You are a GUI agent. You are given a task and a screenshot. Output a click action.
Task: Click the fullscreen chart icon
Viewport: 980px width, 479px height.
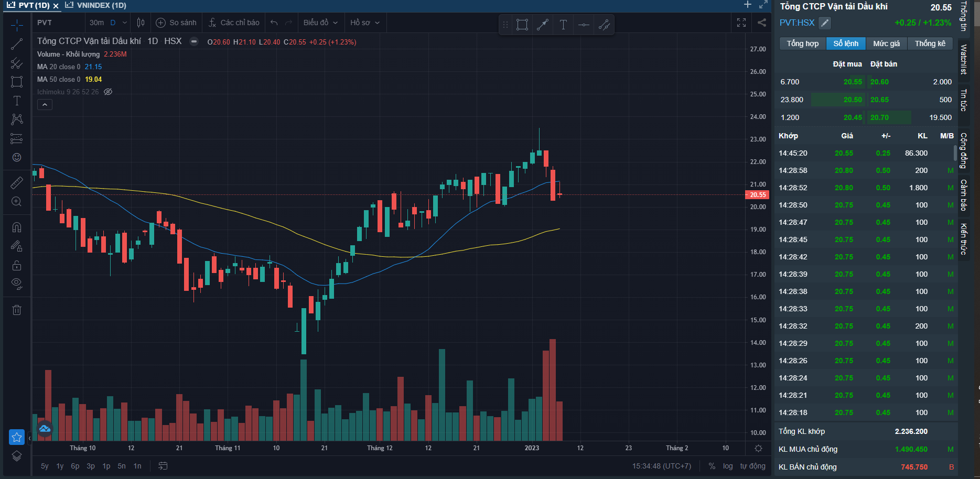[741, 23]
